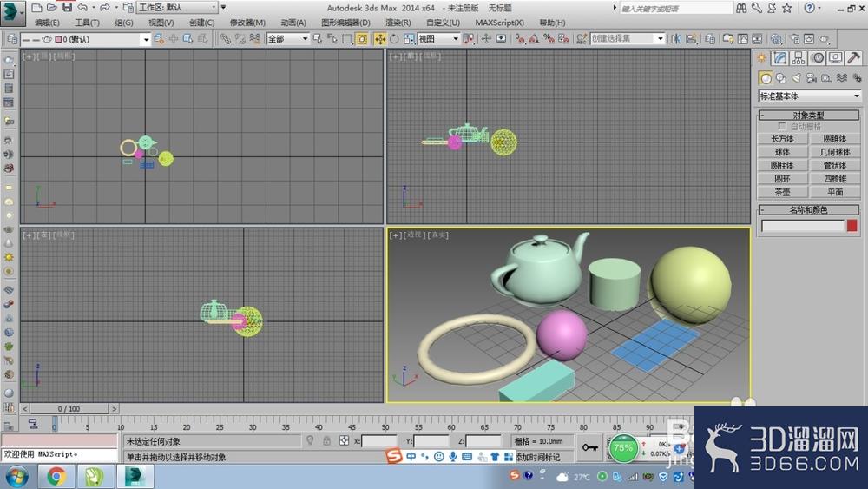
Task: Select the Select and Rotate tool
Action: click(394, 39)
